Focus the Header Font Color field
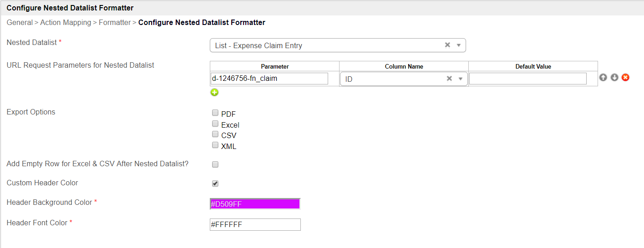The width and height of the screenshot is (644, 248). click(x=255, y=224)
